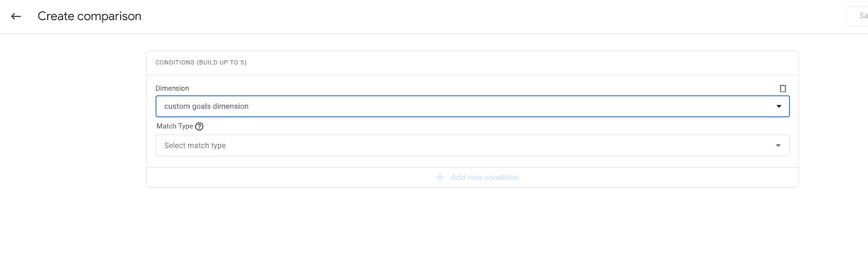Click the partially visible Save button
This screenshot has height=271, width=868.
[858, 16]
